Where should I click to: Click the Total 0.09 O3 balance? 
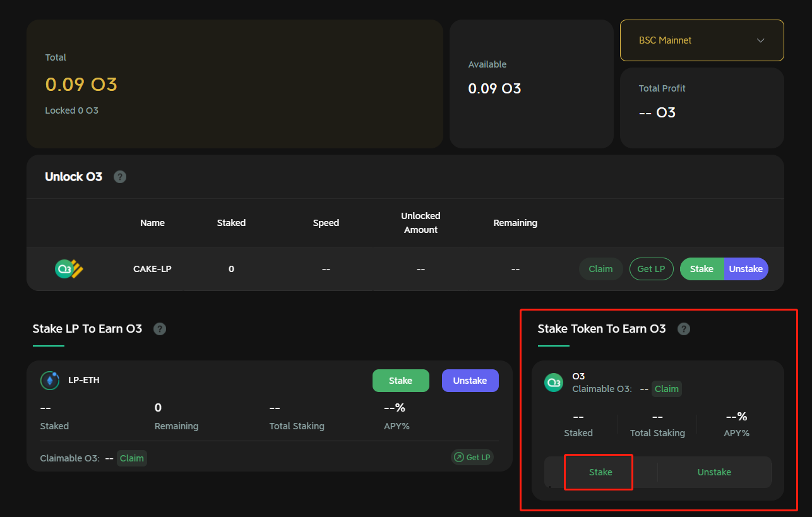point(81,84)
